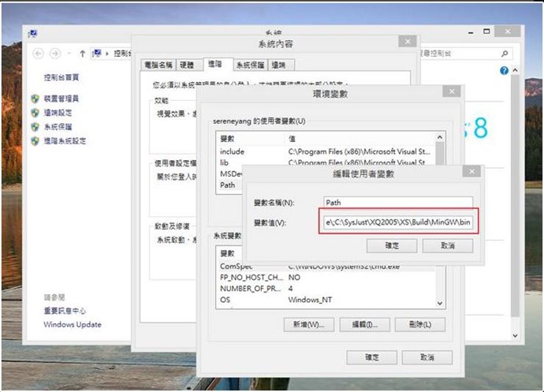Screen dimensions: 544x392
Task: Click the shield icon beside 進階系統設定
Action: [x=35, y=141]
